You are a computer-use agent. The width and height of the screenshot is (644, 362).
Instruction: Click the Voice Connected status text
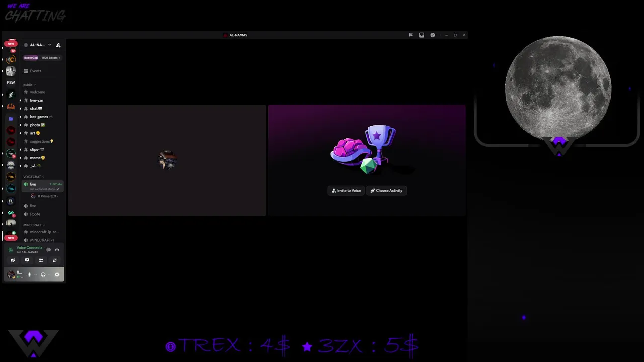(x=29, y=248)
